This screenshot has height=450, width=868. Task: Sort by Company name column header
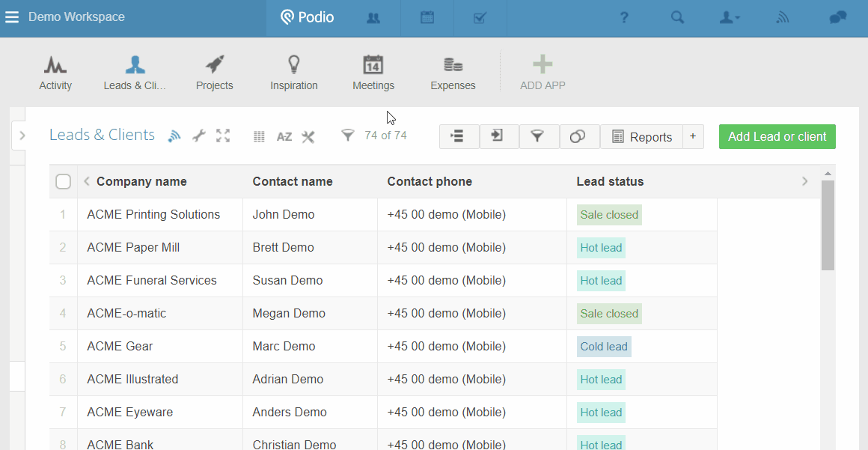click(141, 181)
